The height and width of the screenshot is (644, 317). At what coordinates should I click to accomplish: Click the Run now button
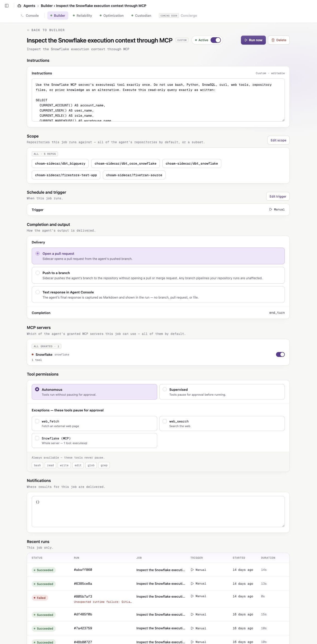(253, 40)
